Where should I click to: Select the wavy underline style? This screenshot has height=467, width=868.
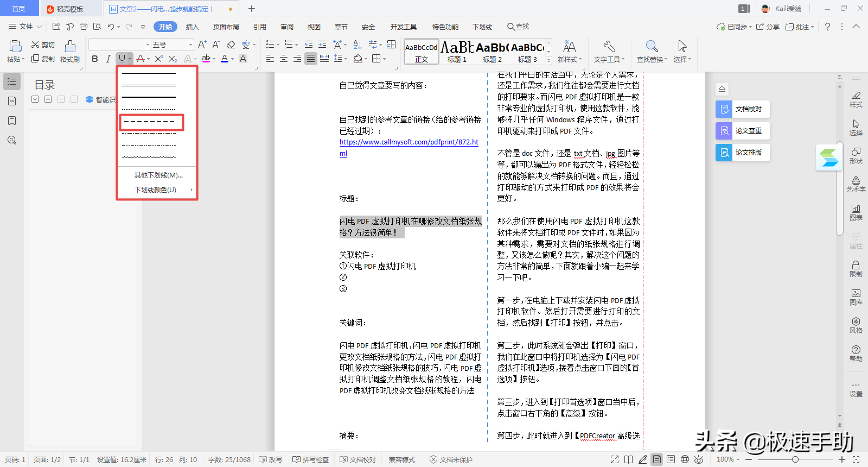[x=149, y=157]
